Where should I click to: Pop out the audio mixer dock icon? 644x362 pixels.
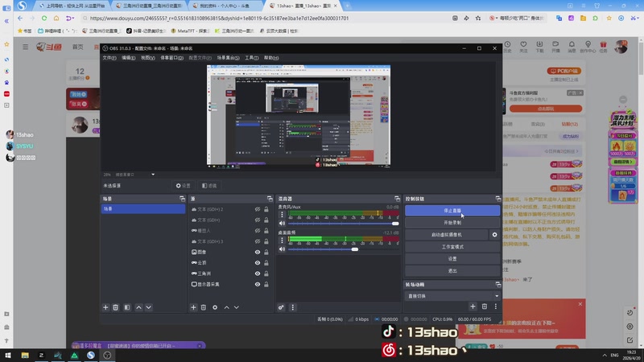pos(397,199)
